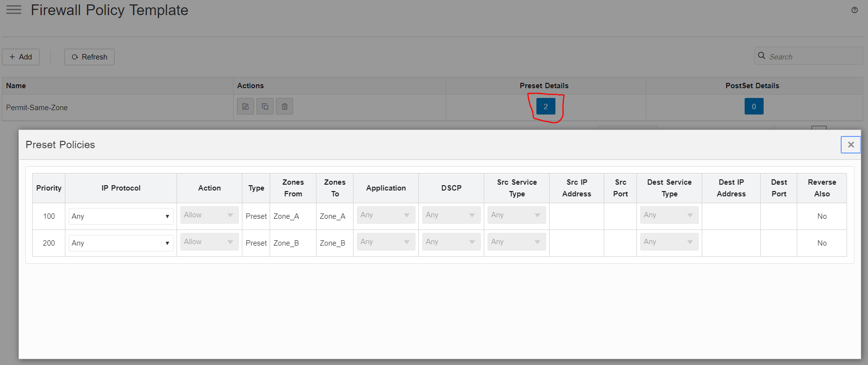Edit the Permit-Same-Zone template
This screenshot has width=868, height=365.
click(245, 106)
